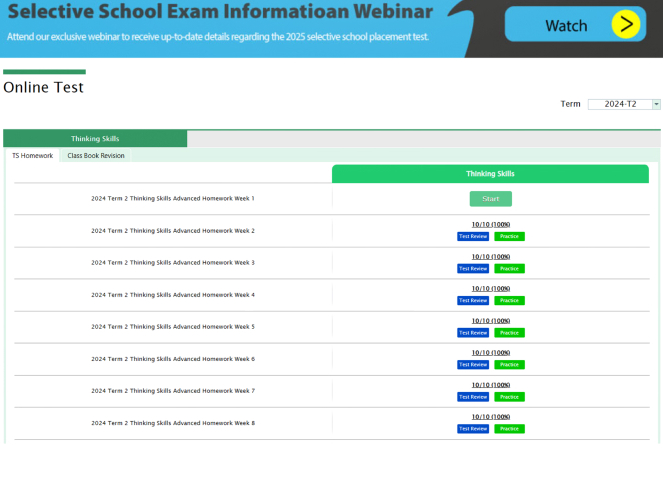Click Test Review for Week 2
The width and height of the screenshot is (663, 498).
tap(473, 236)
